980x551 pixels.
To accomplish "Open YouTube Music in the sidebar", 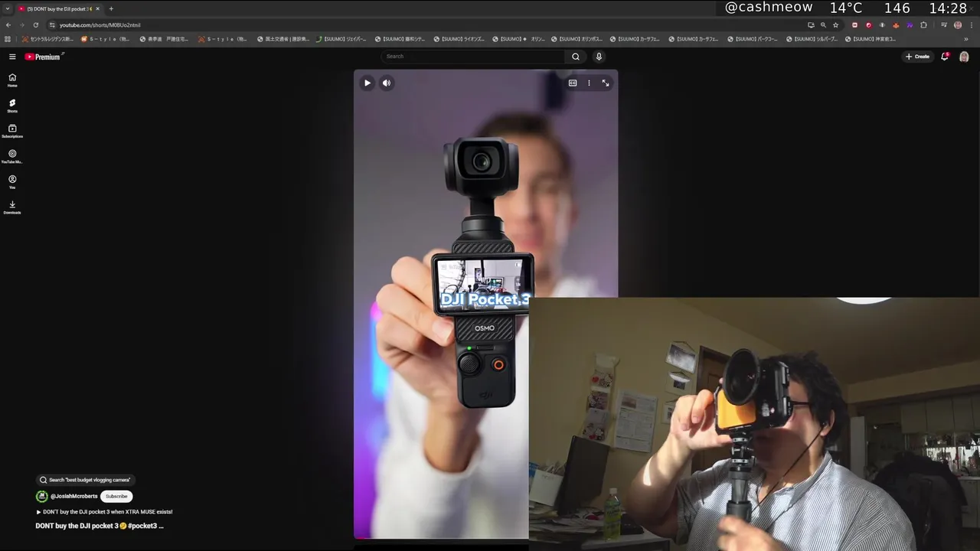I will (12, 156).
